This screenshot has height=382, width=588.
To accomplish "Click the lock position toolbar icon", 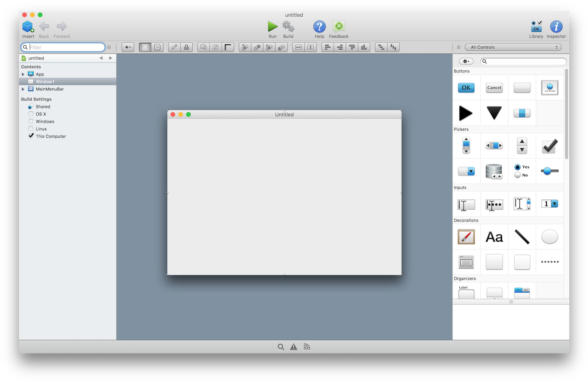I will 186,47.
